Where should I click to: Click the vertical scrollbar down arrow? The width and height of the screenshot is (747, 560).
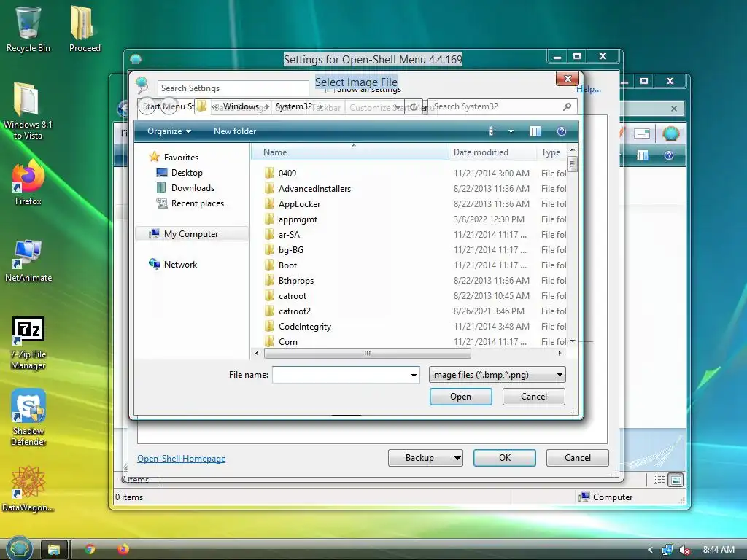coord(573,341)
